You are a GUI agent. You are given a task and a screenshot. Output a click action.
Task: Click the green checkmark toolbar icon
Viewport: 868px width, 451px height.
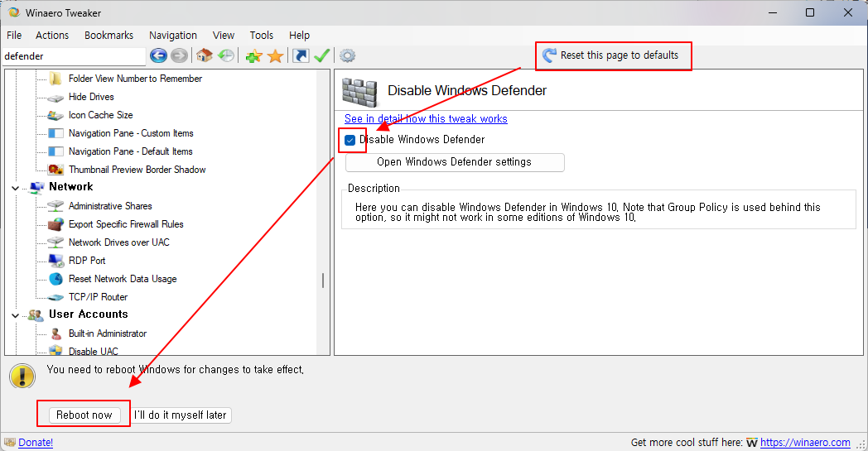pos(321,55)
